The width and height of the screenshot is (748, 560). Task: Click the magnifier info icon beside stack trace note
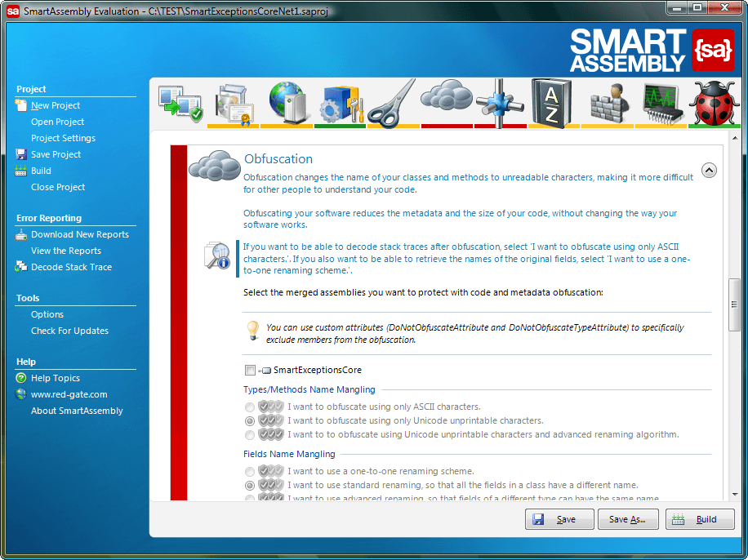click(217, 256)
